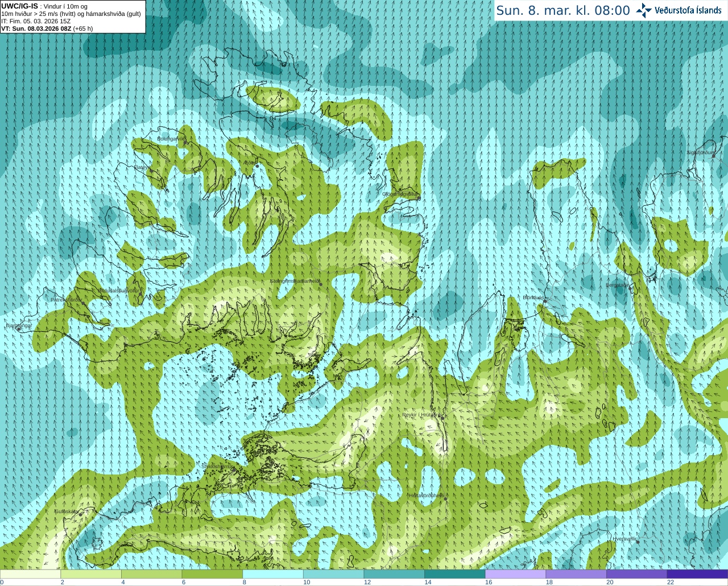Click the initial time 'IT: Fim. 05. 03. 2026 15Z'
This screenshot has width=728, height=586.
(x=36, y=21)
